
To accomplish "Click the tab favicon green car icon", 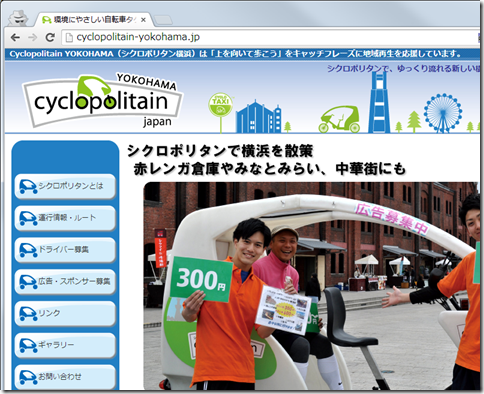I will 46,20.
